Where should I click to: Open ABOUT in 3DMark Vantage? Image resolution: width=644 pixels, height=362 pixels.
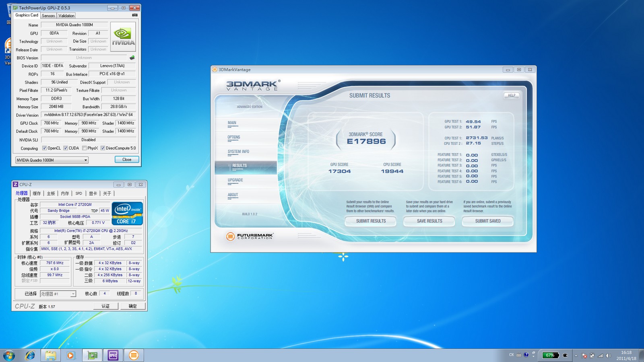[x=233, y=195]
